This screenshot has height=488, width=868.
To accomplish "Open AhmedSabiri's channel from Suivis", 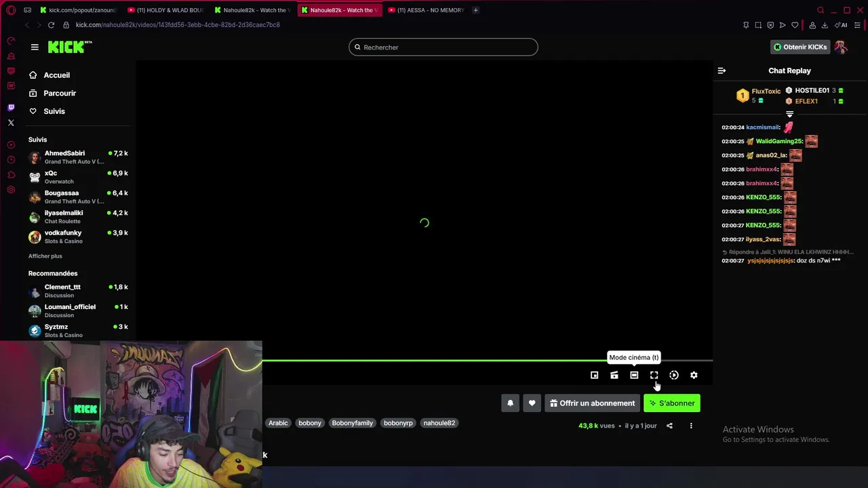I will [x=78, y=157].
